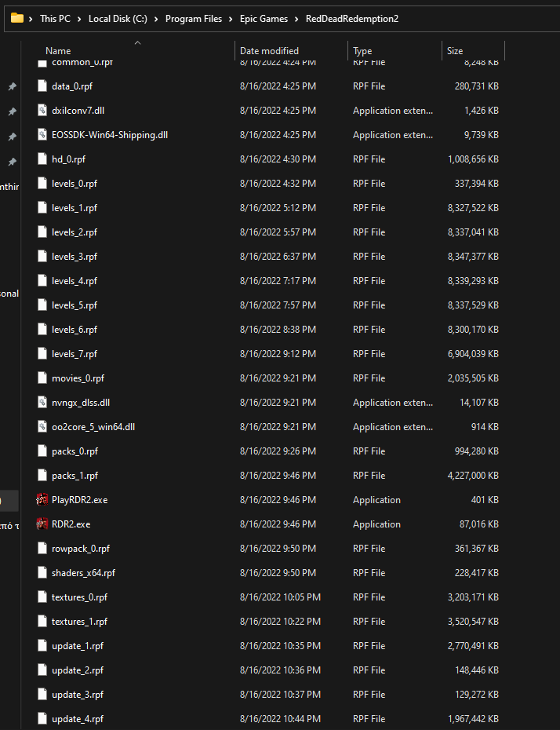Go to Local Disk (C:) breadcrumb
Image resolution: width=560 pixels, height=730 pixels.
point(118,19)
